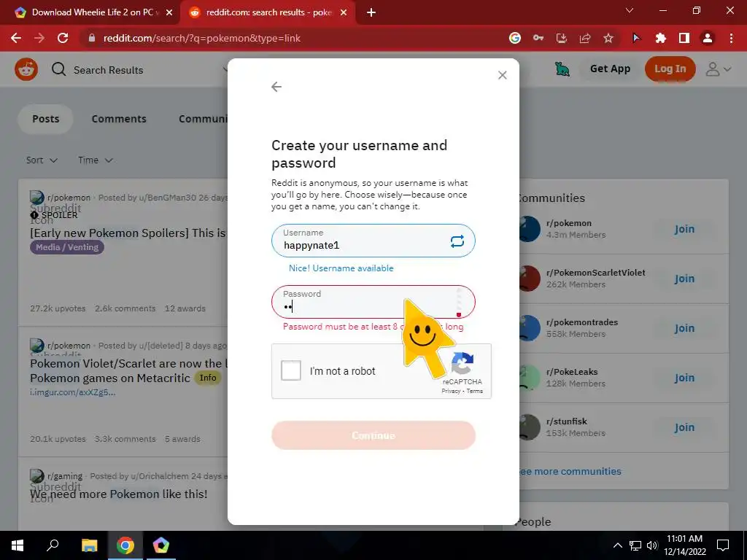This screenshot has height=560, width=747.
Task: Open a new browser tab
Action: (371, 12)
